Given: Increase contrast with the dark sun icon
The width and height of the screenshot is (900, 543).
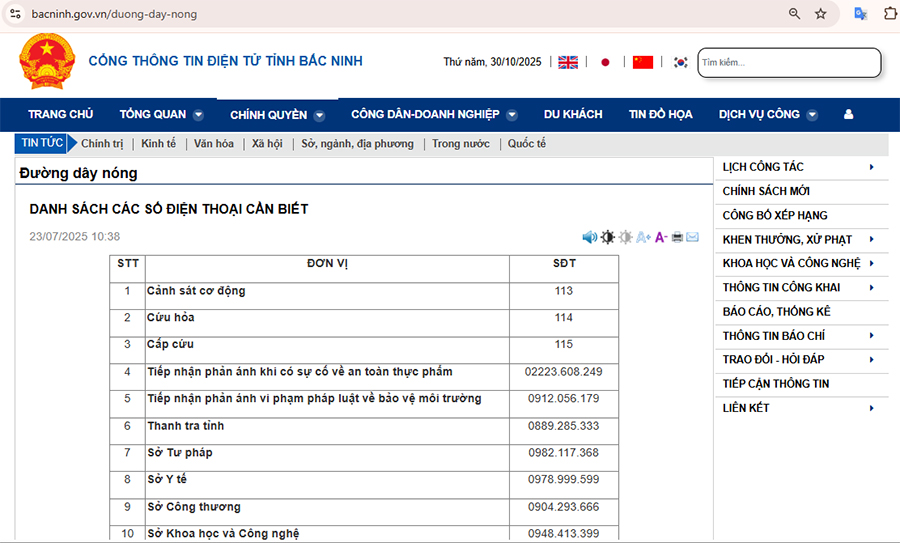Looking at the screenshot, I should [607, 237].
